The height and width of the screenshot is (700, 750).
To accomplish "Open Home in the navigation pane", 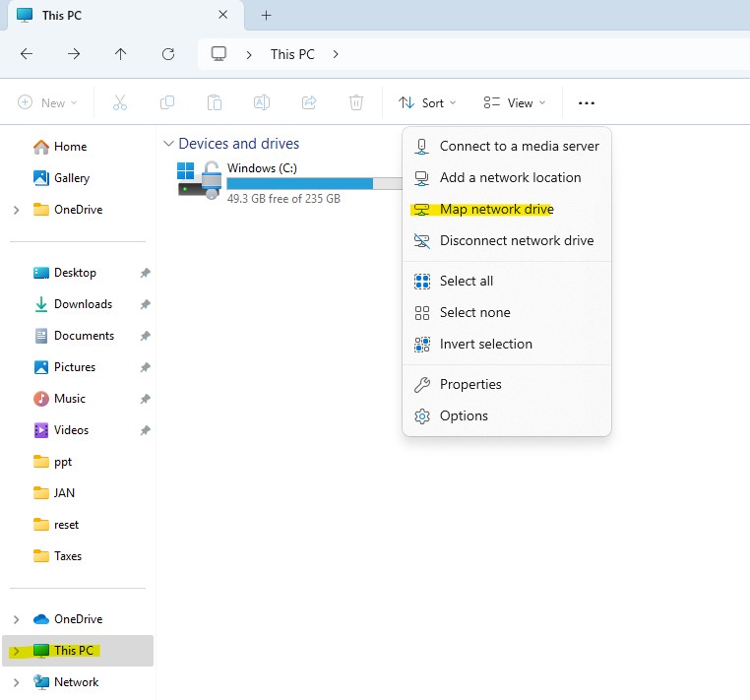I will pos(60,147).
